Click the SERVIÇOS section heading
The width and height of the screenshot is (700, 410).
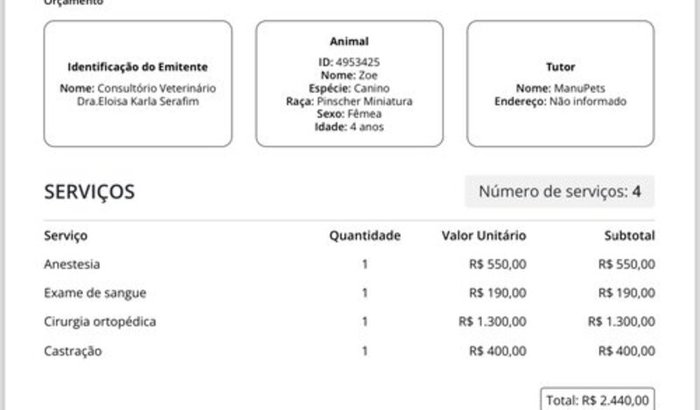[89, 192]
